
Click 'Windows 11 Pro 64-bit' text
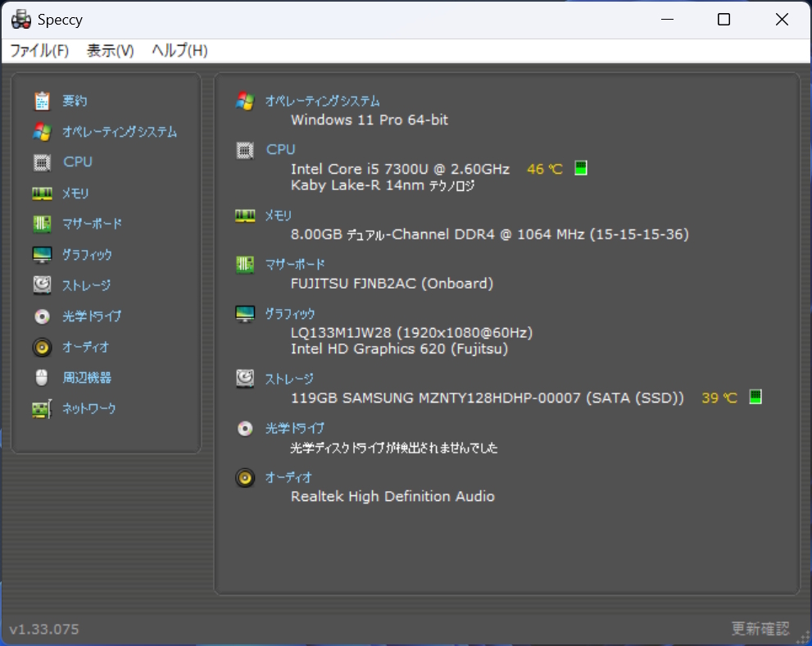370,121
